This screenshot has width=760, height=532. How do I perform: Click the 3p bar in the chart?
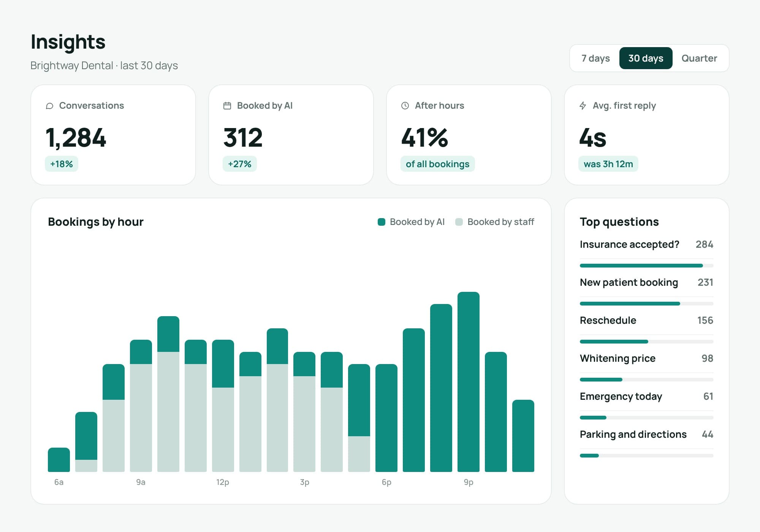[304, 412]
